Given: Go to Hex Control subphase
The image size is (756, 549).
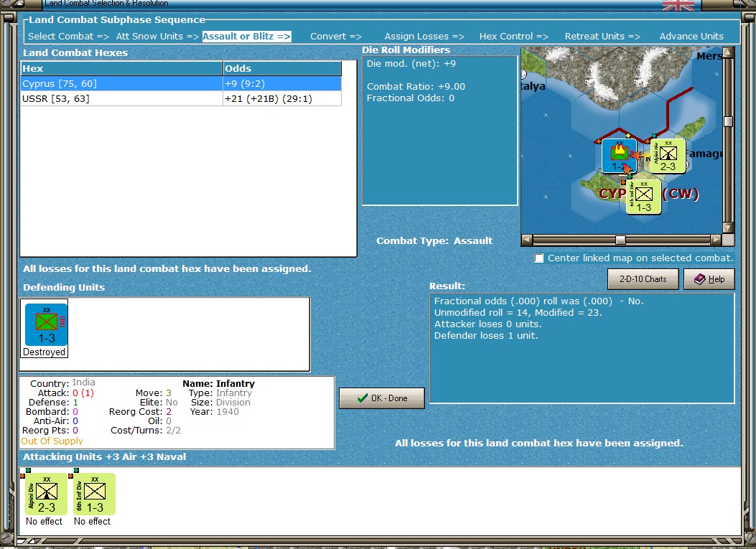Looking at the screenshot, I should tap(513, 36).
